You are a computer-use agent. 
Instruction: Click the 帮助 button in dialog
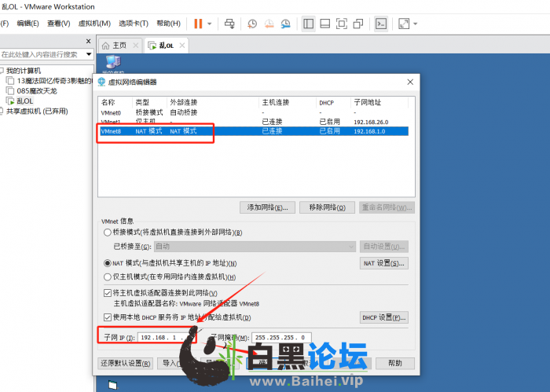[x=395, y=363]
